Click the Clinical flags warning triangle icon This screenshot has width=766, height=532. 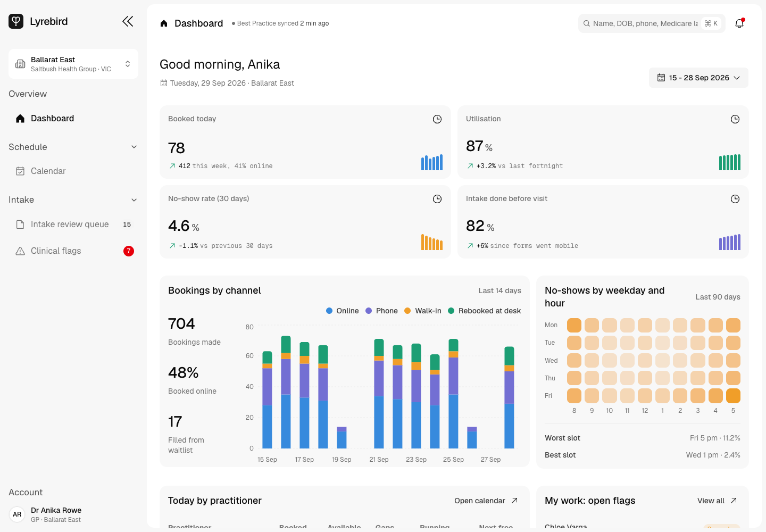(x=20, y=251)
